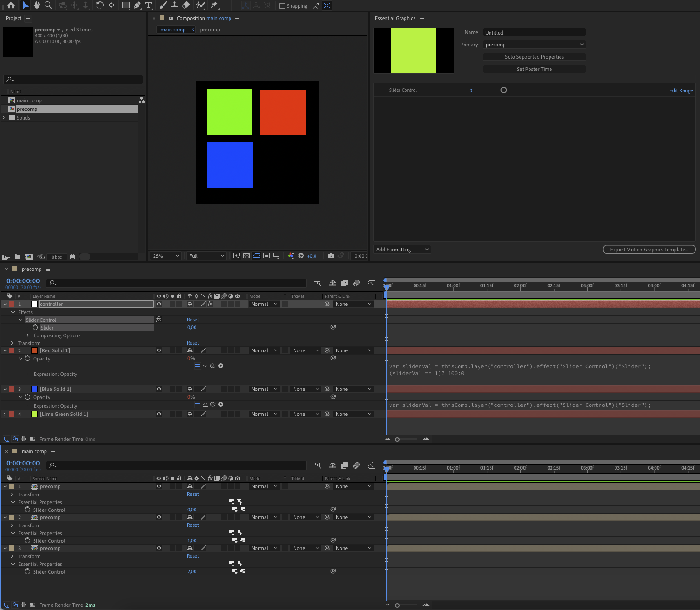Switch to the precomp timeline tab

coord(31,269)
